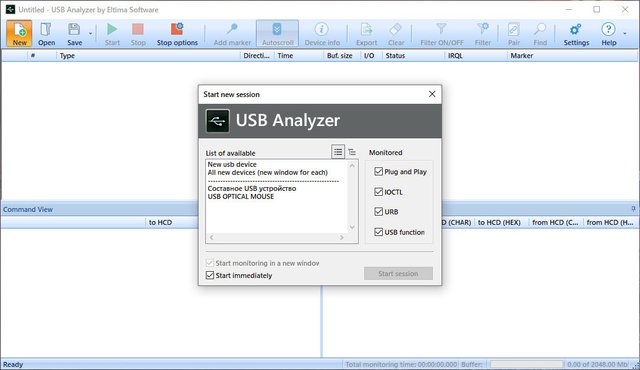Select 'New usb device' in list
Image resolution: width=640 pixels, height=370 pixels.
pyautogui.click(x=232, y=164)
